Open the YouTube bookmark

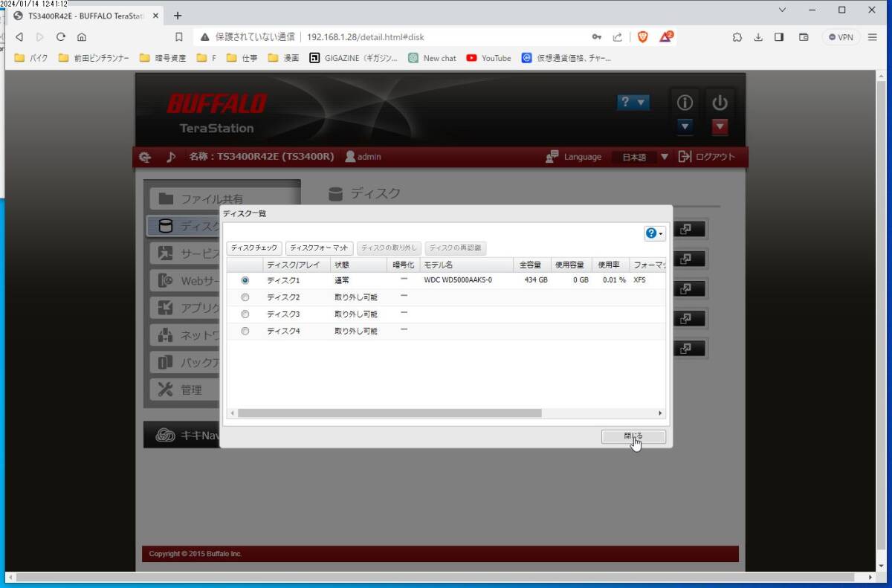pos(488,58)
